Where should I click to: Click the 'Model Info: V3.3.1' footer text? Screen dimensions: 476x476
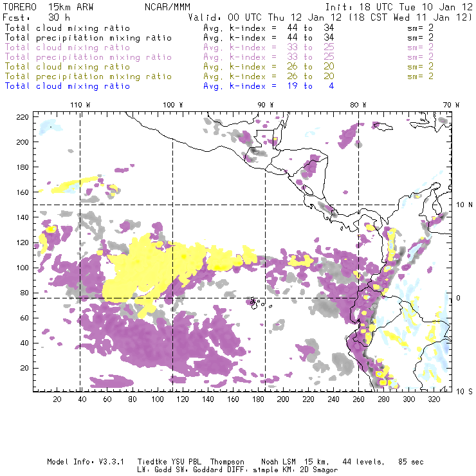86,462
